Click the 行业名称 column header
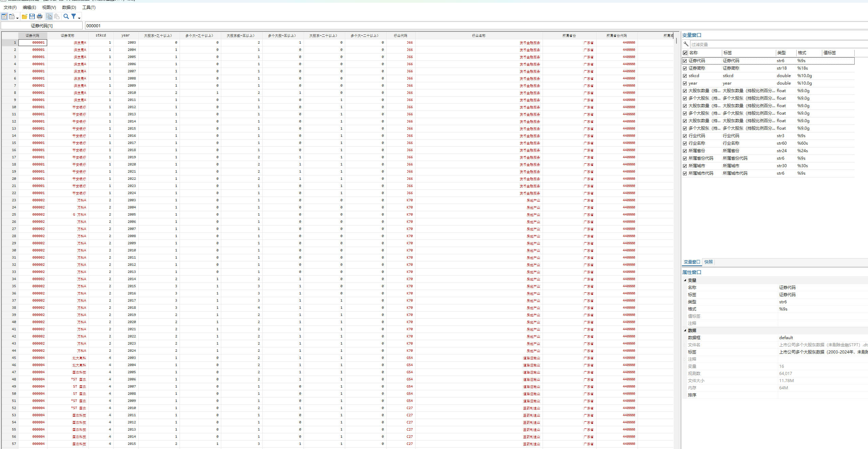Image resolution: width=868 pixels, height=449 pixels. [478, 35]
